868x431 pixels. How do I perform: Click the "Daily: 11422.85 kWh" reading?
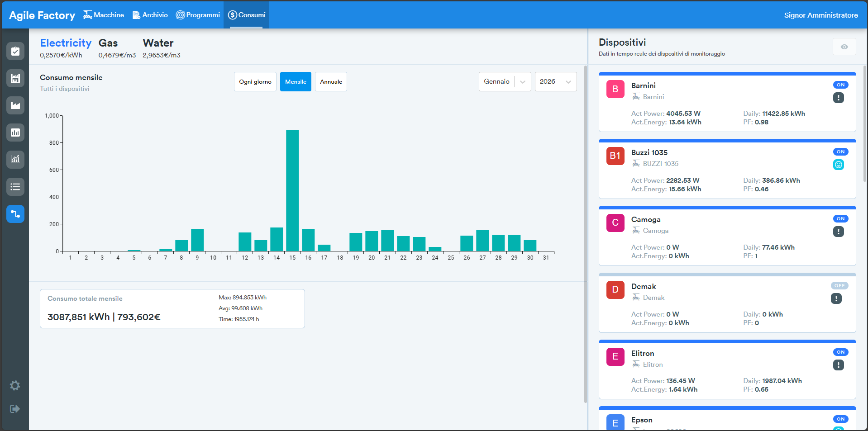tap(774, 114)
